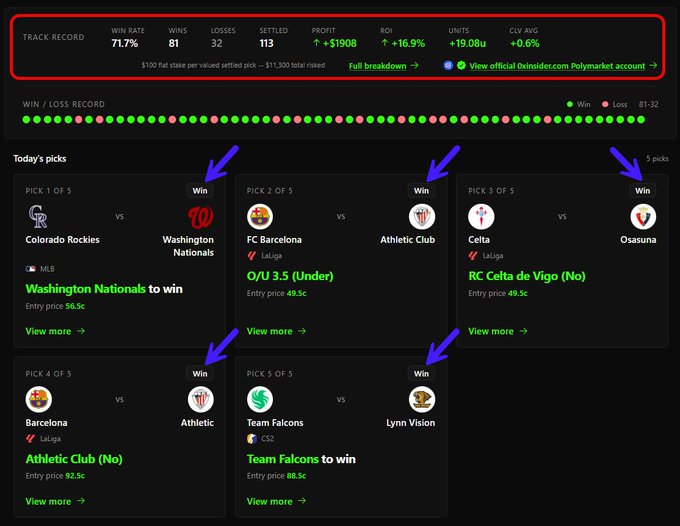Click the LaLiga icon in Pick 2
Image resolution: width=680 pixels, height=526 pixels.
click(252, 256)
